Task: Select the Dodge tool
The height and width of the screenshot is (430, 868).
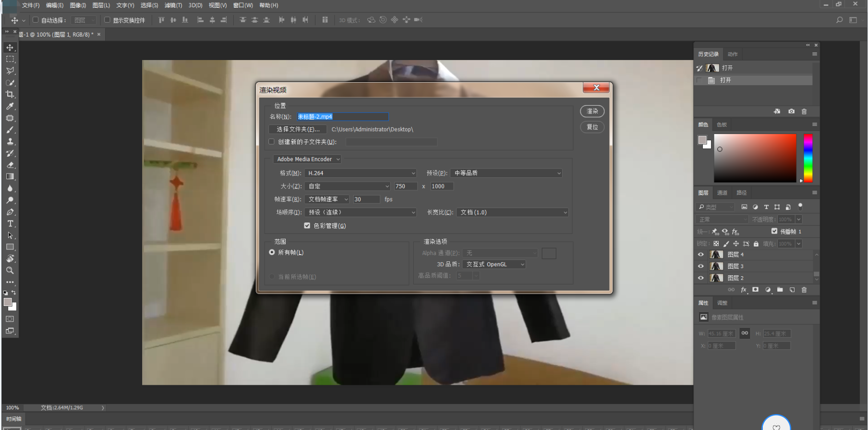Action: (10, 200)
